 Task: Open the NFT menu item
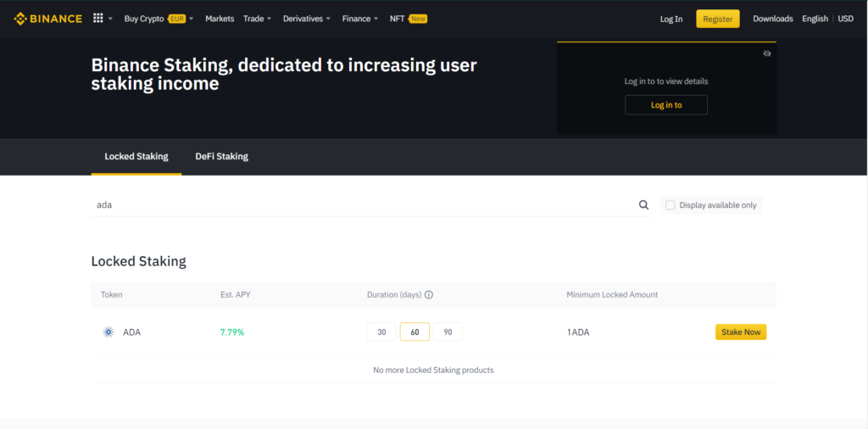[x=397, y=19]
